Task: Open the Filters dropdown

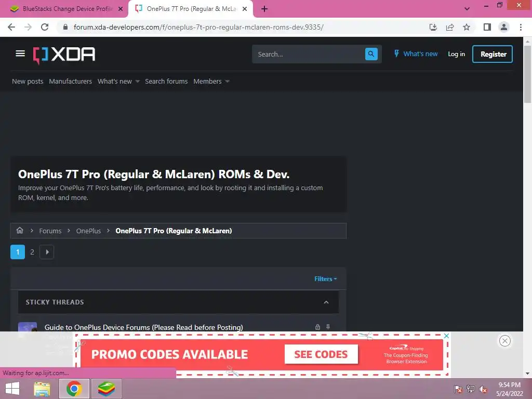Action: click(325, 279)
